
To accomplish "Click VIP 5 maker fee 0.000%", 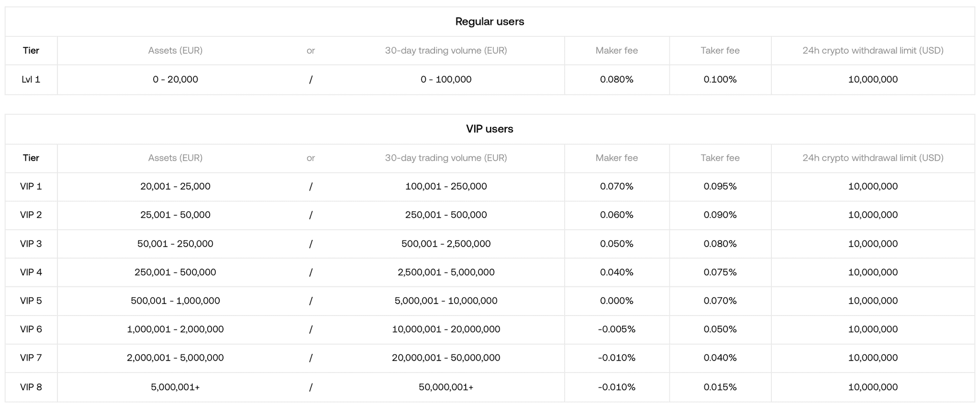I will pyautogui.click(x=616, y=301).
